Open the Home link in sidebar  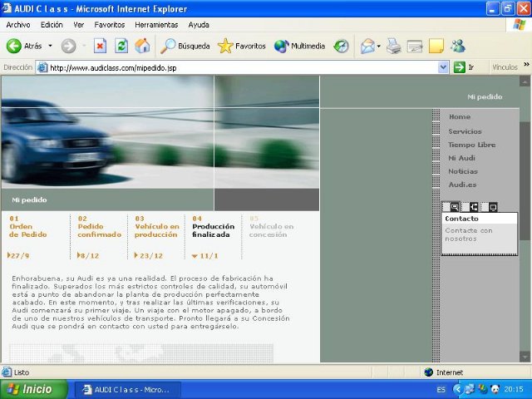pos(460,116)
